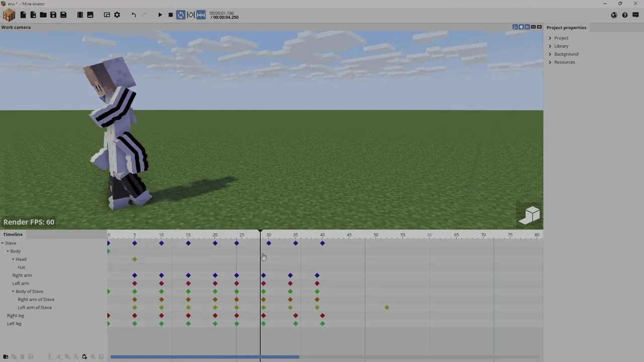Click Work camera view label
The width and height of the screenshot is (644, 362).
tap(16, 27)
